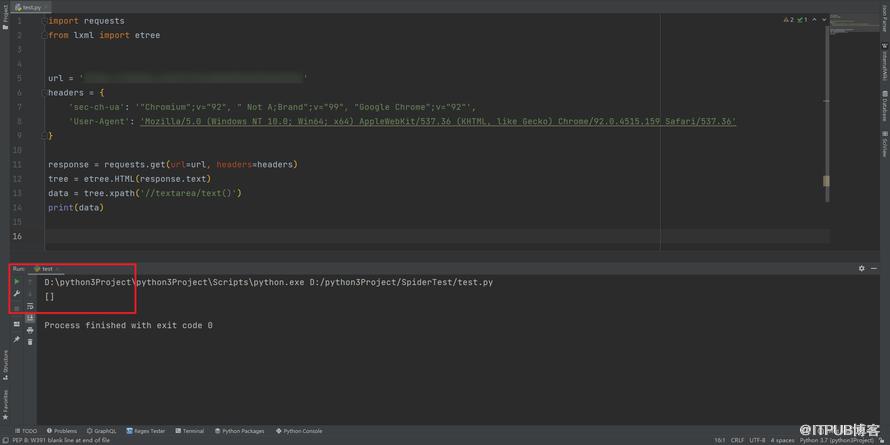Click the layout restore icon in Run panel
Viewport: 890px width, 445px height.
17,324
